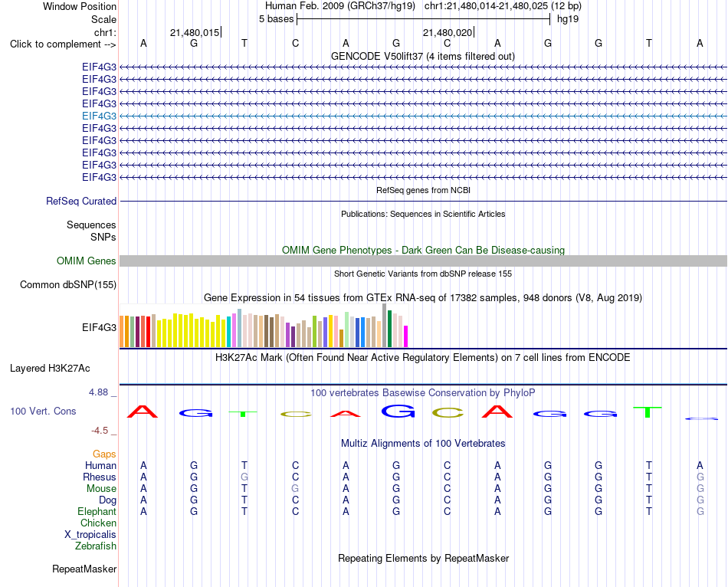
Task: Click the 21,480,015 coordinate marker
Action: [x=195, y=32]
